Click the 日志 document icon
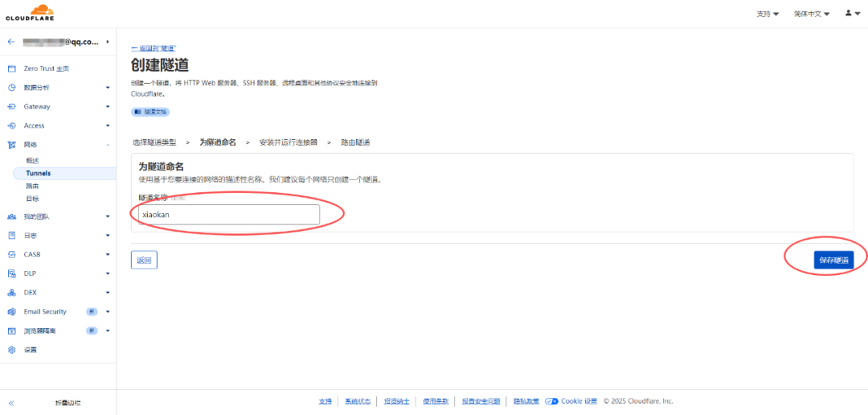 pos(11,236)
